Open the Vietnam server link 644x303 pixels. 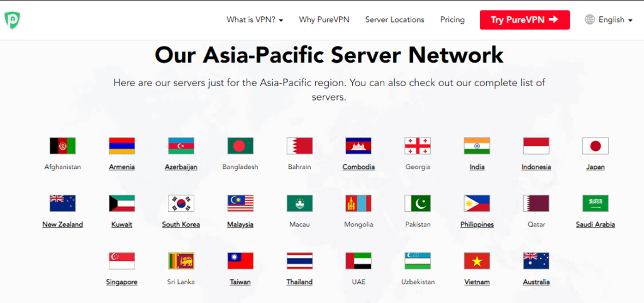(x=477, y=282)
